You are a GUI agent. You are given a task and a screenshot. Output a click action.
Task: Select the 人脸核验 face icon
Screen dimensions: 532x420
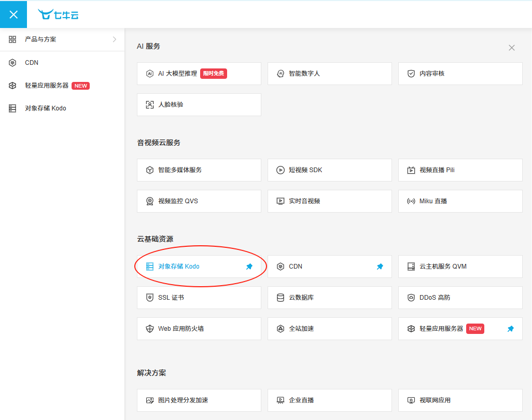(x=150, y=104)
